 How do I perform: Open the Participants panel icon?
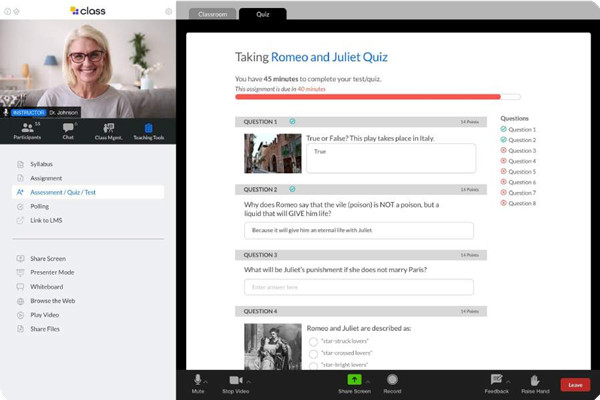27,129
